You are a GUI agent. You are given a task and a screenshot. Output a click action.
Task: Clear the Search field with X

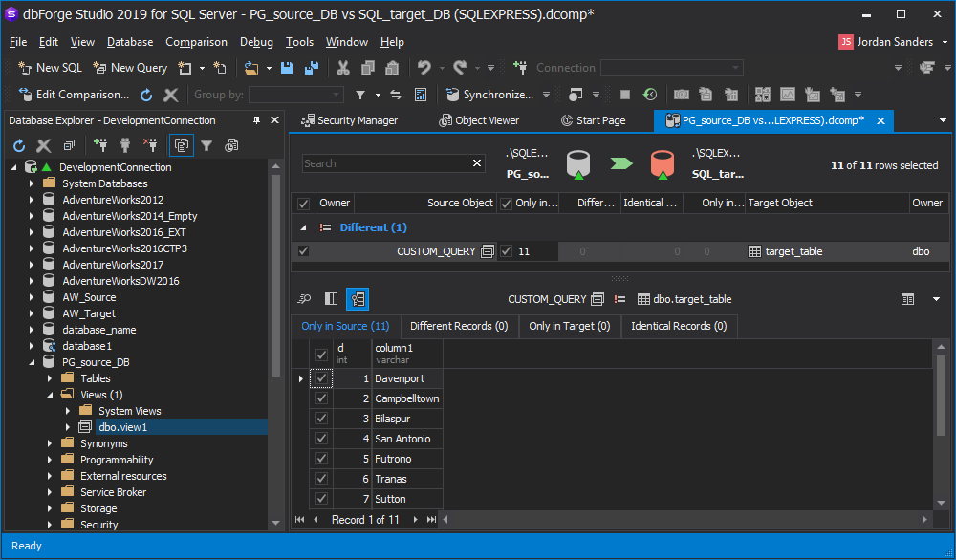tap(477, 163)
